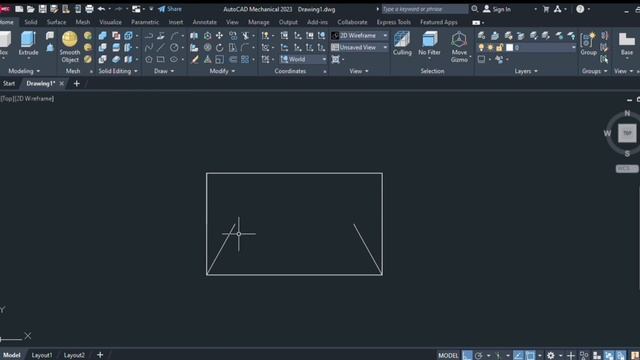Switch to the Start file tab
The width and height of the screenshot is (640, 360).
click(9, 83)
